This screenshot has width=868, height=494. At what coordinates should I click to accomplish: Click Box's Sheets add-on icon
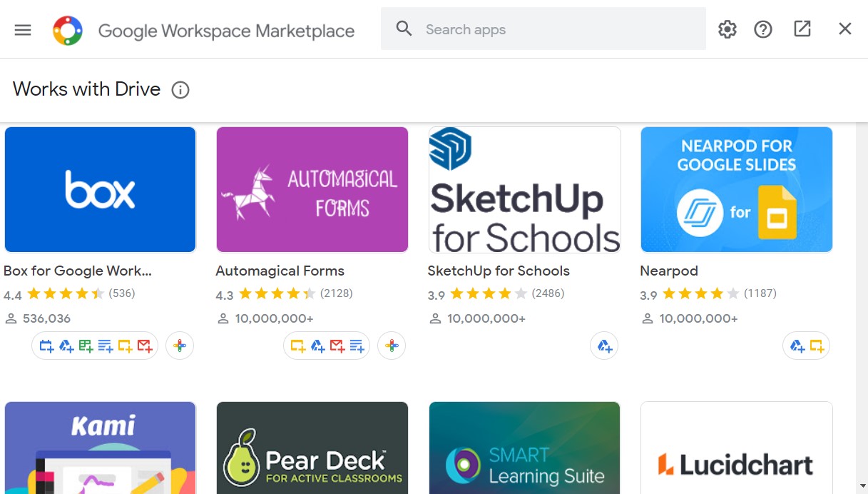click(86, 346)
